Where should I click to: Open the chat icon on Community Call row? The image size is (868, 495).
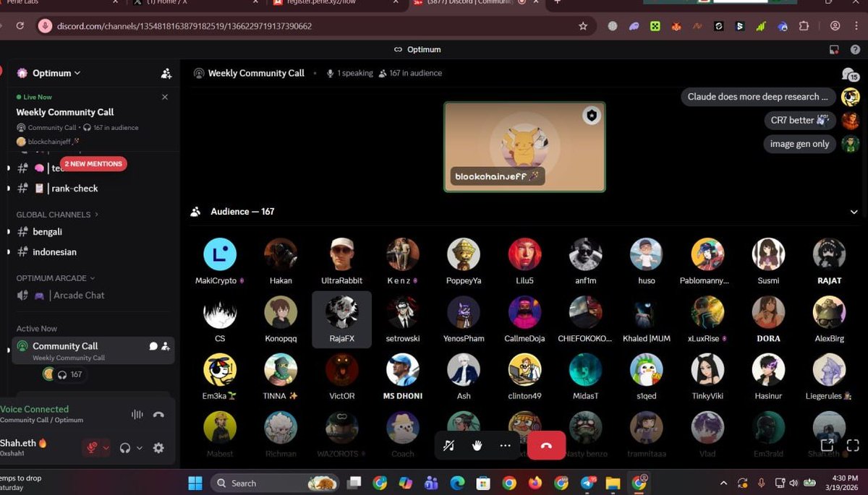pyautogui.click(x=153, y=346)
